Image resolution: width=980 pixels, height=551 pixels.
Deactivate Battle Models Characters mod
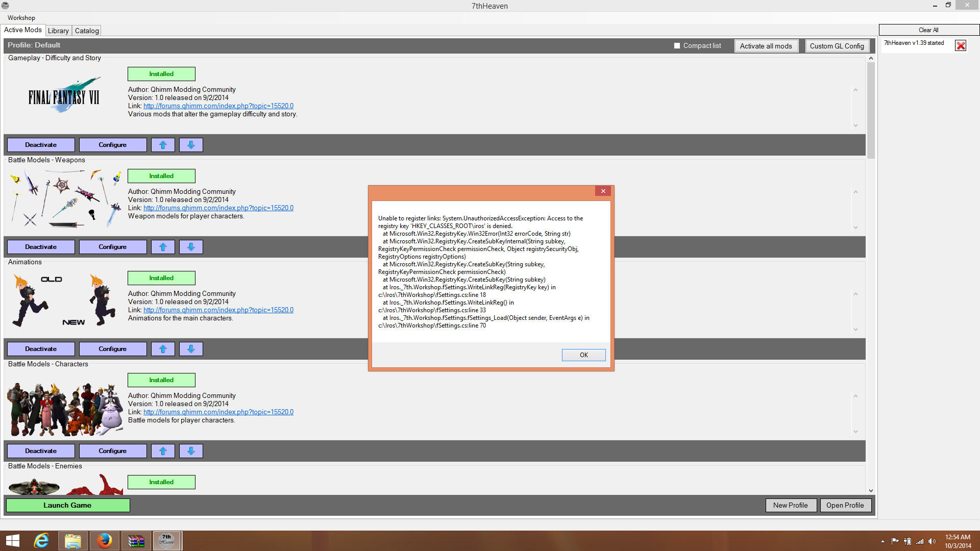(x=41, y=451)
